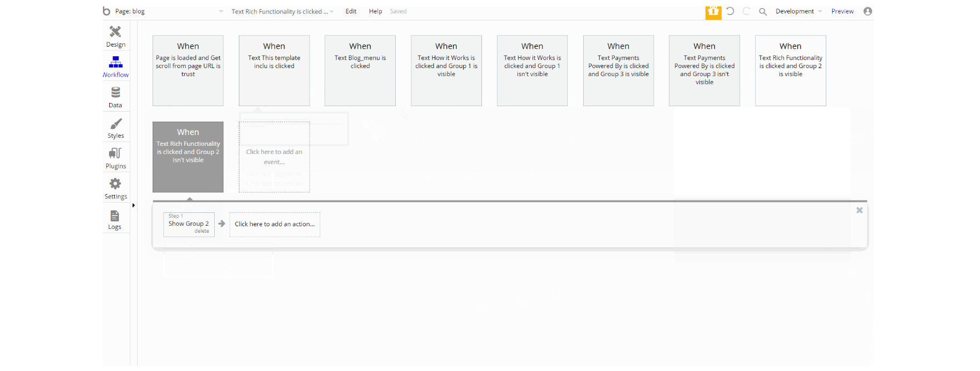Close the workflow actions panel
The image size is (980, 371).
point(860,210)
